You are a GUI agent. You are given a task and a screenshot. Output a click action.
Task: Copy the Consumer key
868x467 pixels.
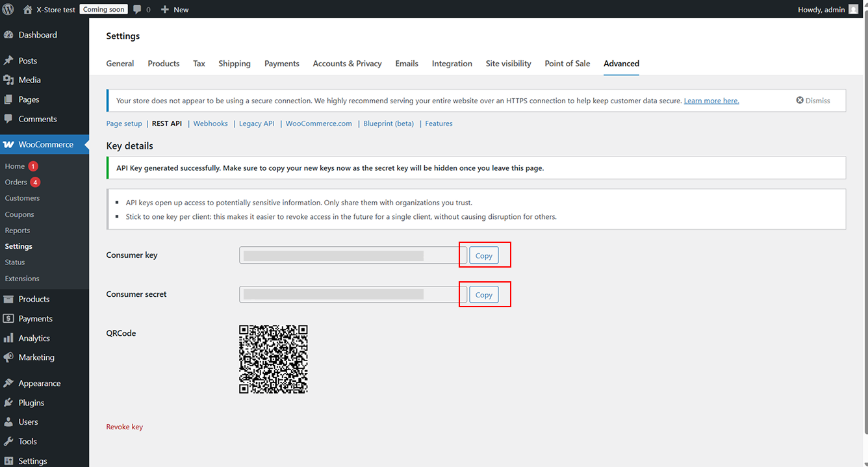tap(483, 256)
